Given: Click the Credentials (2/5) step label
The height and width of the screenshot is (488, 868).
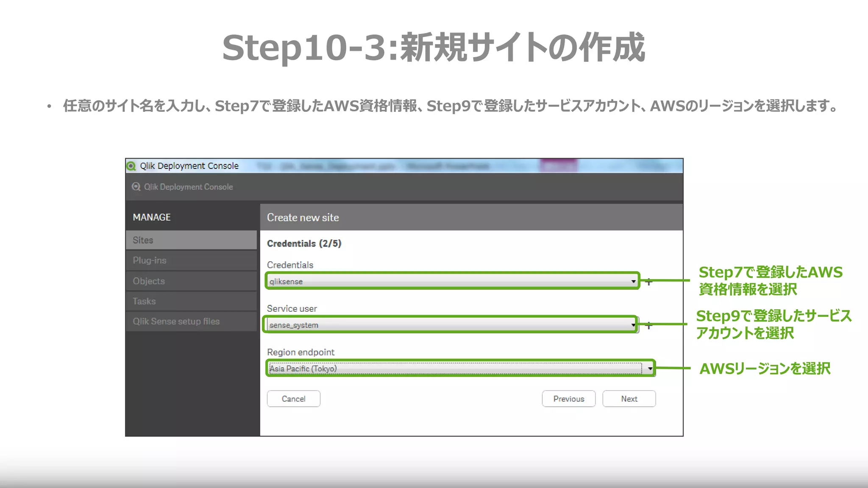Looking at the screenshot, I should click(x=304, y=244).
